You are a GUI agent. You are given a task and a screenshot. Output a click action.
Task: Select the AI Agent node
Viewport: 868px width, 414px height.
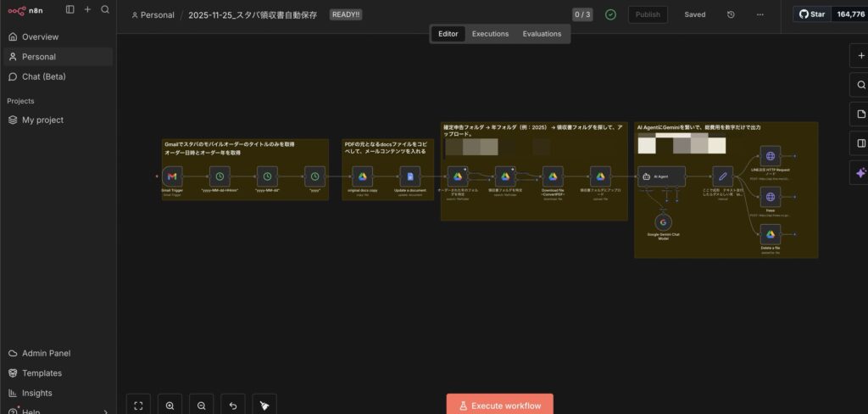tap(663, 176)
